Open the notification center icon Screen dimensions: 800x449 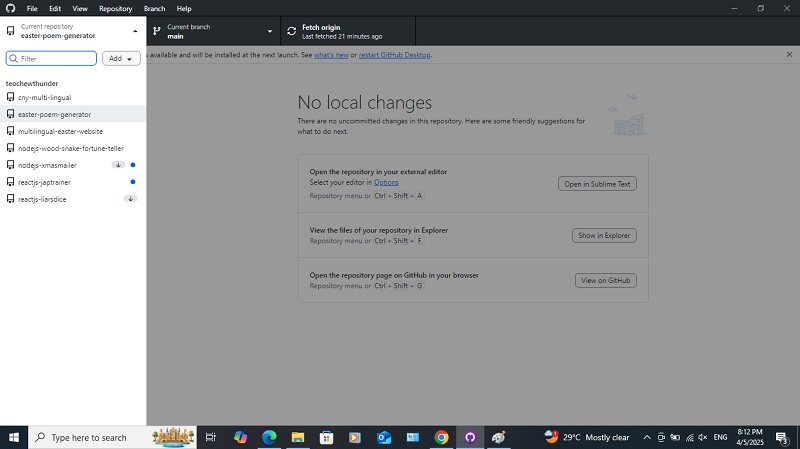pyautogui.click(x=782, y=437)
